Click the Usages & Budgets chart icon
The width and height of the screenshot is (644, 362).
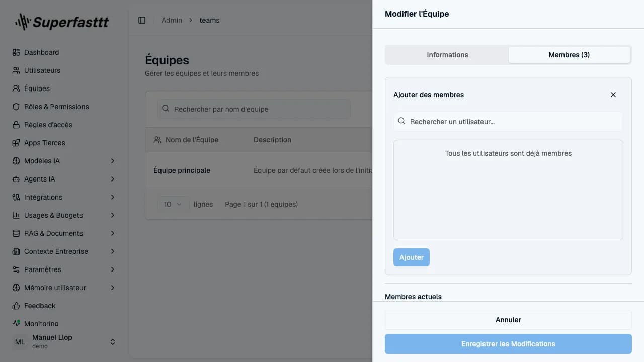pos(16,215)
